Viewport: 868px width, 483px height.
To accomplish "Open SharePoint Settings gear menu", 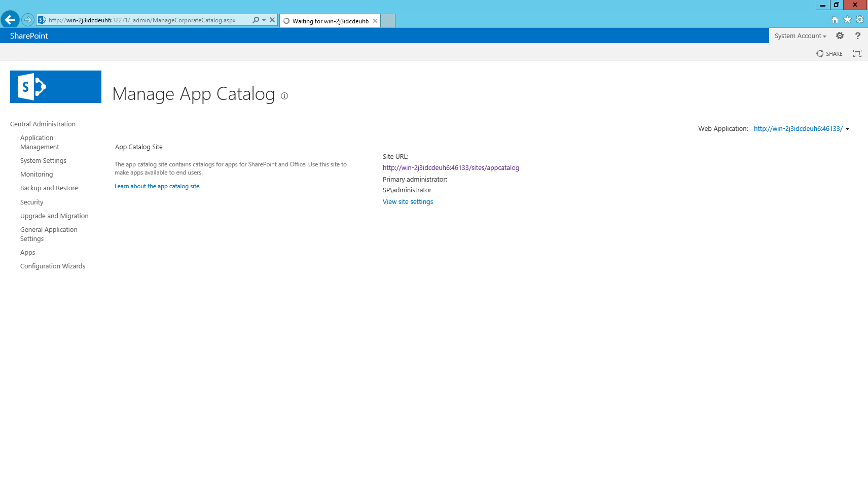I will click(x=840, y=36).
